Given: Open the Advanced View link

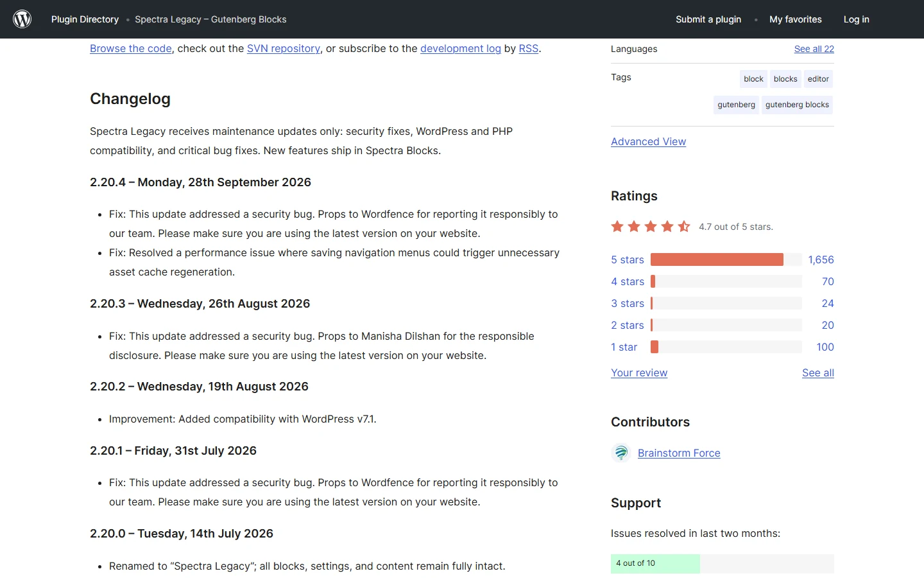Looking at the screenshot, I should point(648,141).
